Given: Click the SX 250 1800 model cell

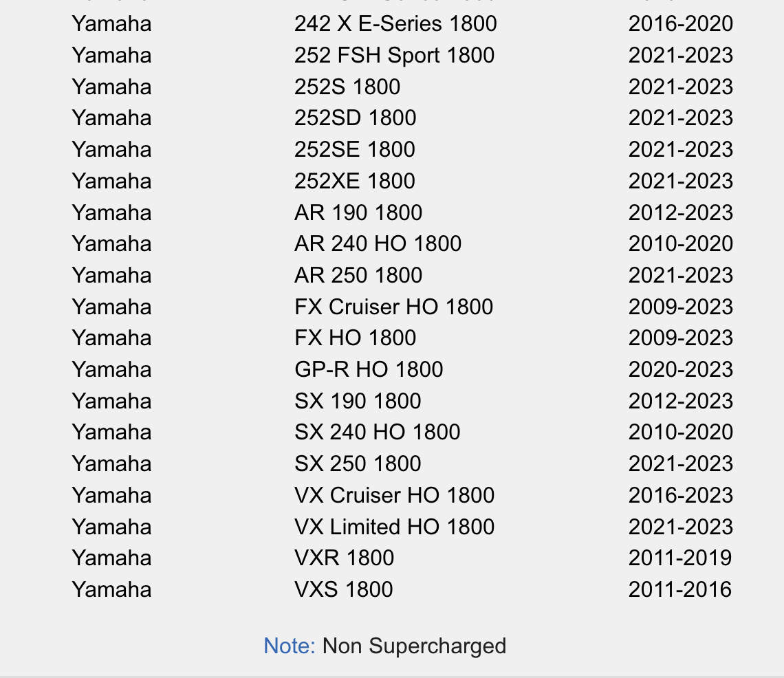Looking at the screenshot, I should coord(358,464).
